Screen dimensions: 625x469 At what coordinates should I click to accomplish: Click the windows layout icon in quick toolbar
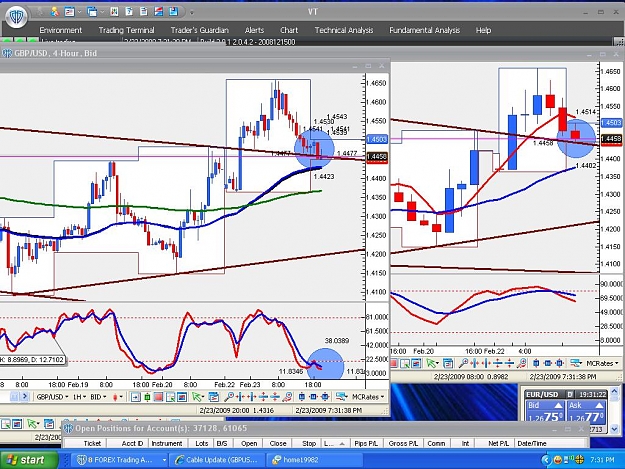pos(92,12)
